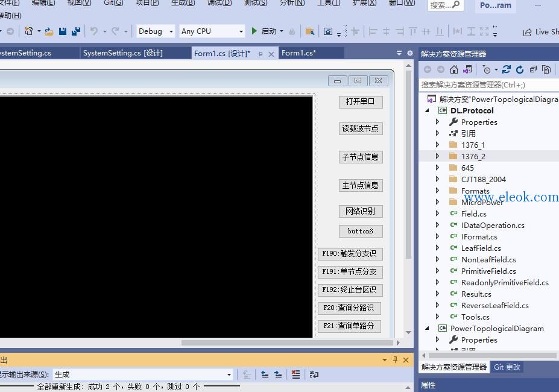Start debugging with the green play icon

coord(254,31)
